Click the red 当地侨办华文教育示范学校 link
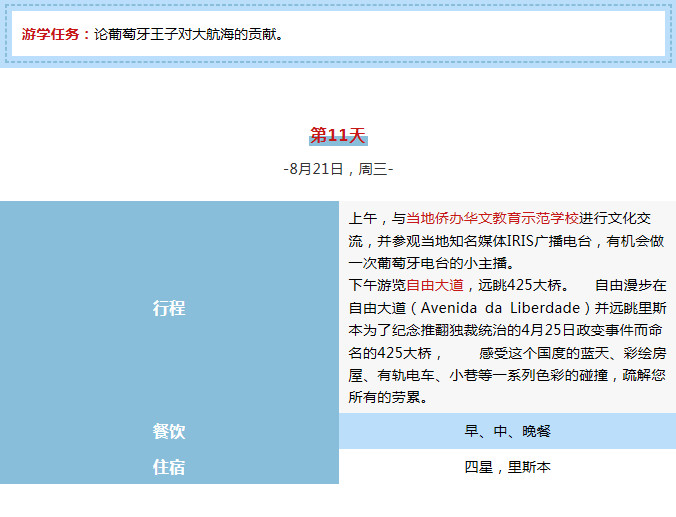Screen dimensions: 676x517 (492, 218)
